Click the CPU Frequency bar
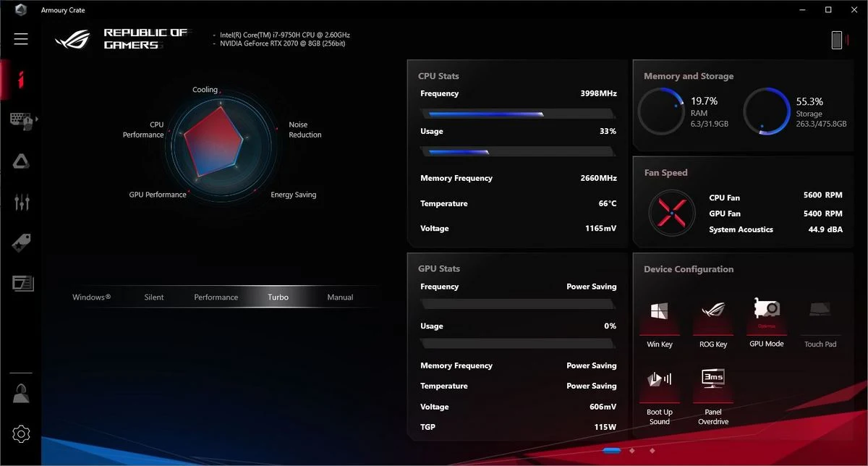Image resolution: width=868 pixels, height=466 pixels. pyautogui.click(x=519, y=114)
